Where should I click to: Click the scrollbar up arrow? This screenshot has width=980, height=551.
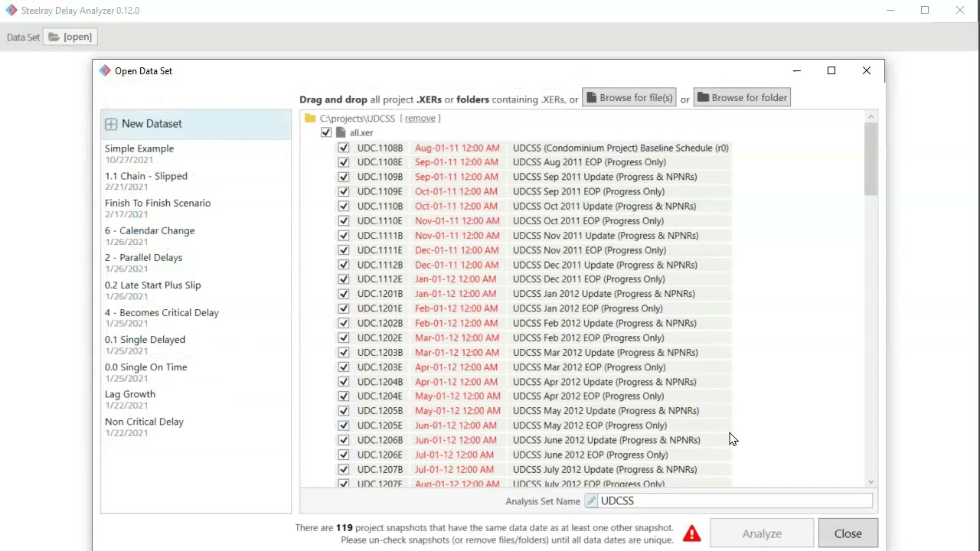(x=871, y=117)
